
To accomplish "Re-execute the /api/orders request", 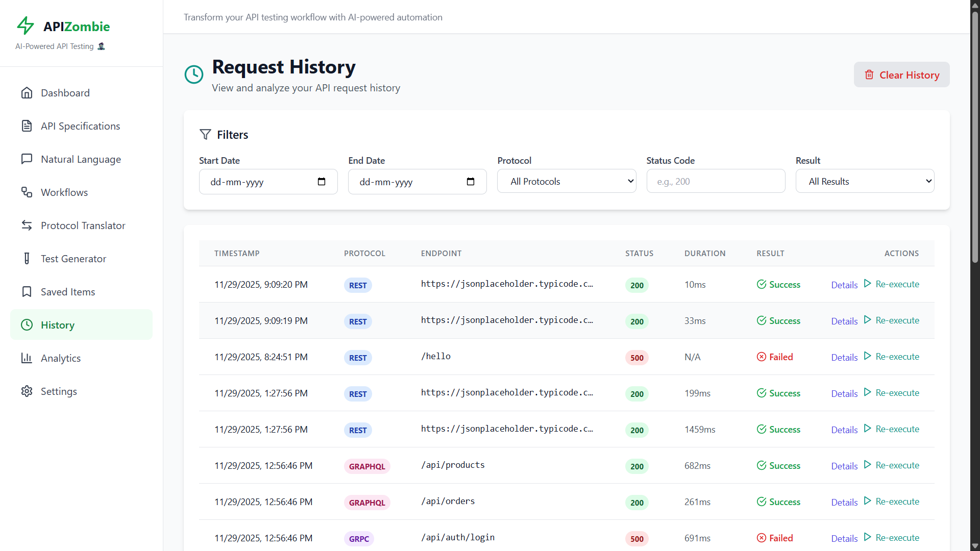I will pos(897,502).
